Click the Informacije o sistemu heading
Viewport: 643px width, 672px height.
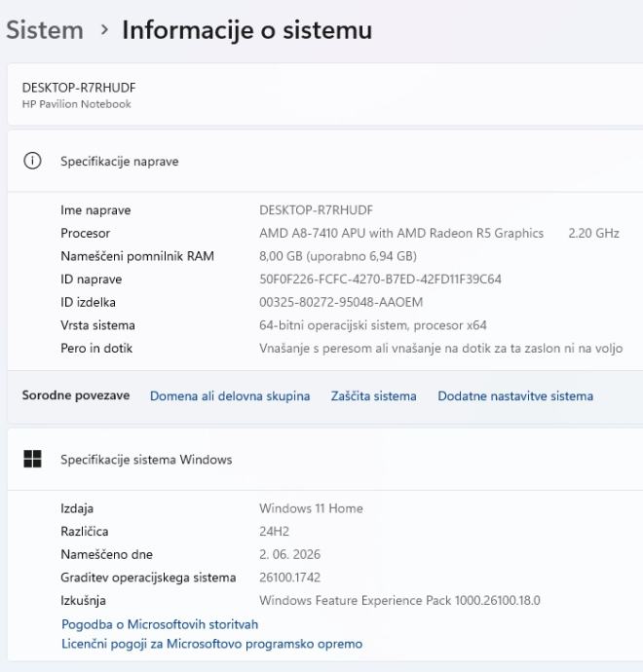246,30
